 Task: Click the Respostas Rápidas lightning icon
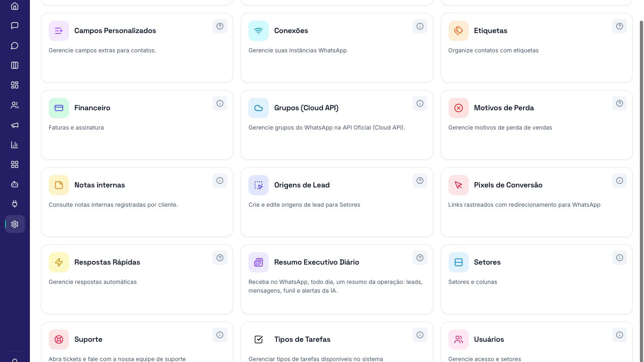coord(59,262)
